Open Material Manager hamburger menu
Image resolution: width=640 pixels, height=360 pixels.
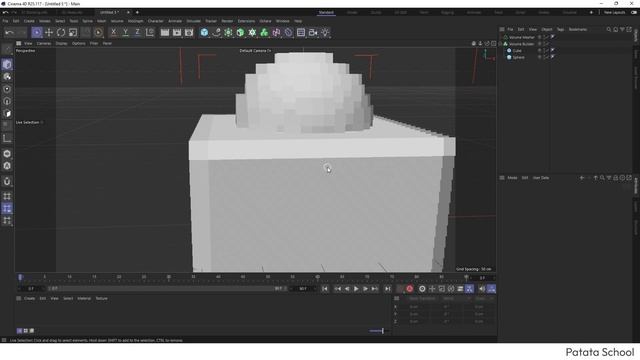tap(18, 298)
